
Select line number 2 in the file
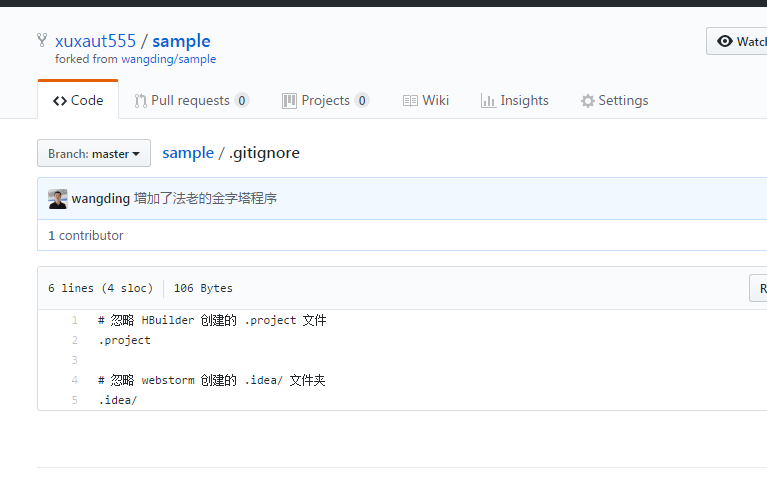75,341
